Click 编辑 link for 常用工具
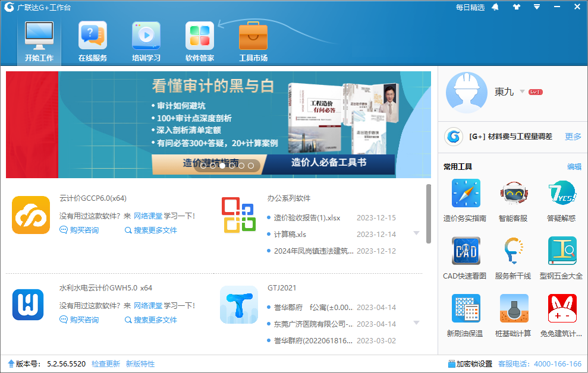This screenshot has width=588, height=373. tap(574, 167)
